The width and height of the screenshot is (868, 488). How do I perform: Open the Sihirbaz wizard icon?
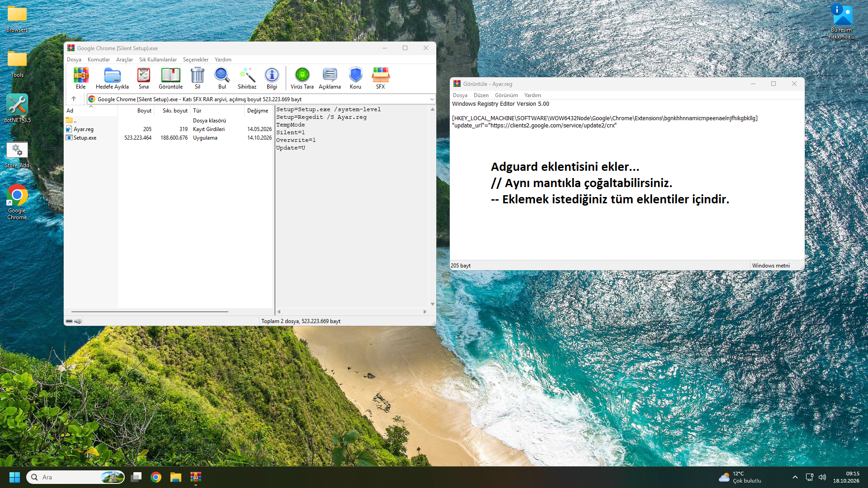247,78
